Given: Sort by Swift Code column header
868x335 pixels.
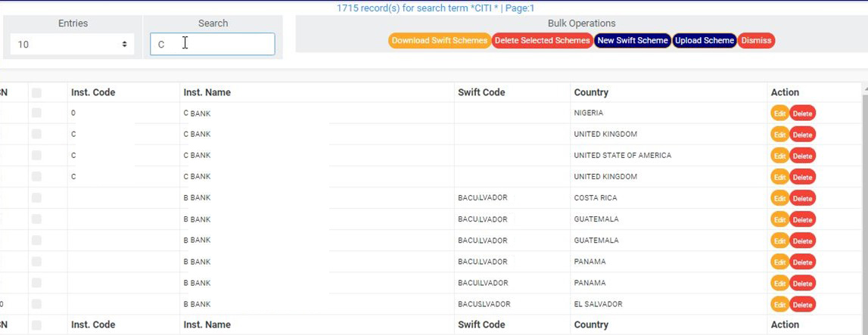Looking at the screenshot, I should (x=481, y=92).
